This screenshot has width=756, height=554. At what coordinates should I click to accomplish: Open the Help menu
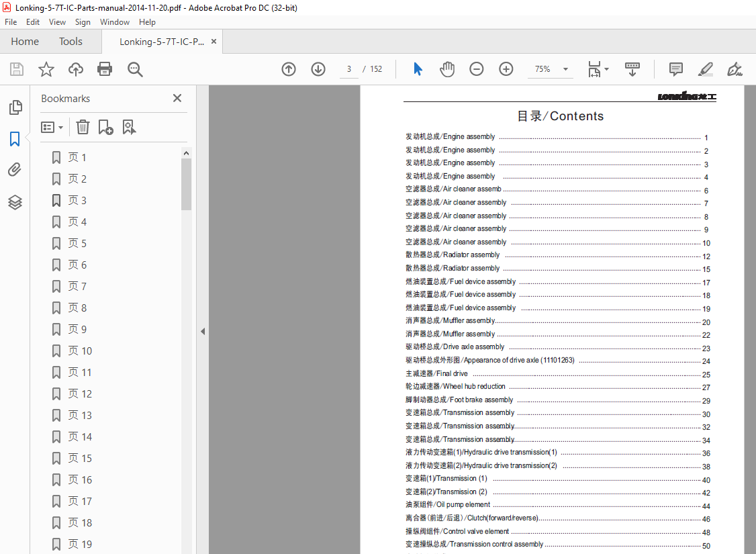click(x=147, y=22)
